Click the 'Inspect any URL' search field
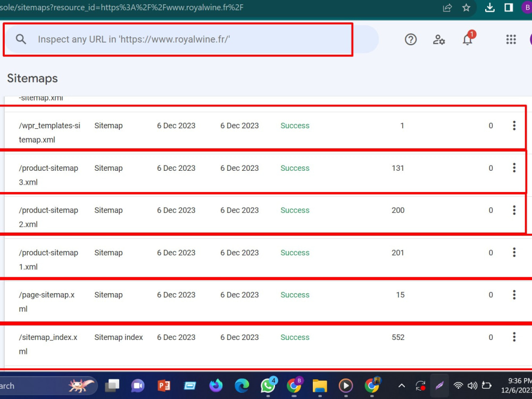The image size is (532, 399). pos(192,39)
